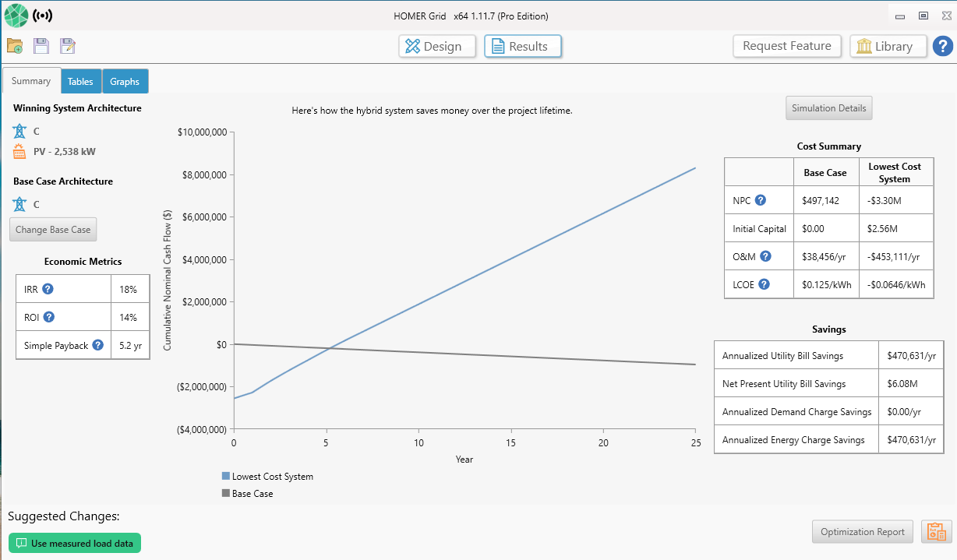
Task: Open the Library
Action: tap(888, 46)
